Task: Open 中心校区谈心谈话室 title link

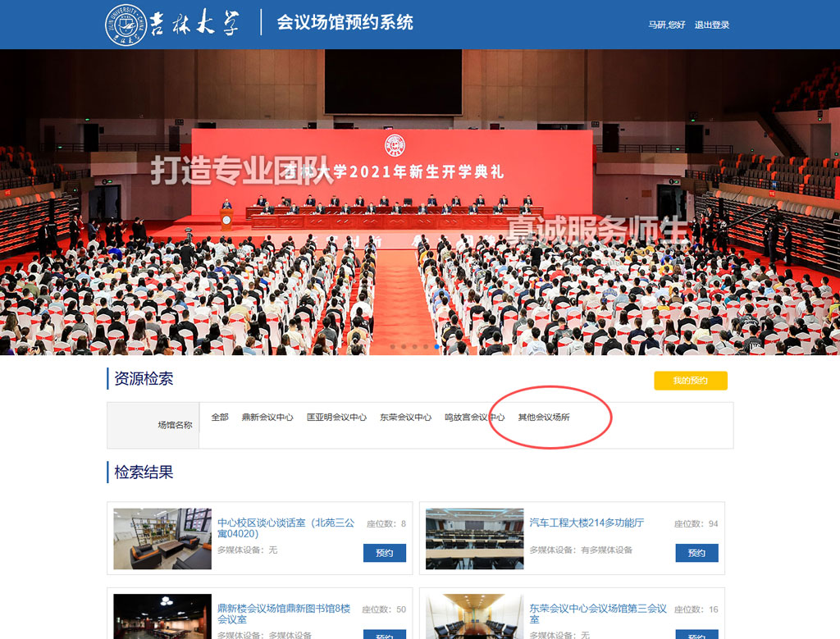Action: [286, 528]
